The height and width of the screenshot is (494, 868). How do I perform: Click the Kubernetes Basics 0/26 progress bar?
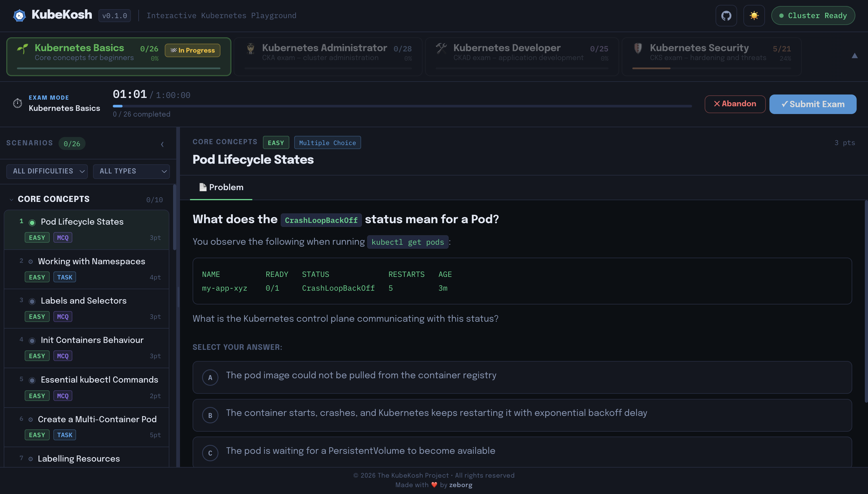[x=119, y=68]
